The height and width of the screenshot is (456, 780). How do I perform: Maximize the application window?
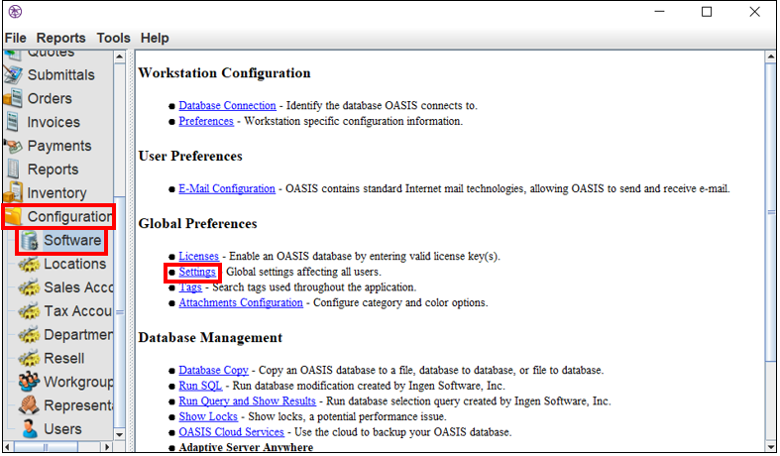coord(706,12)
